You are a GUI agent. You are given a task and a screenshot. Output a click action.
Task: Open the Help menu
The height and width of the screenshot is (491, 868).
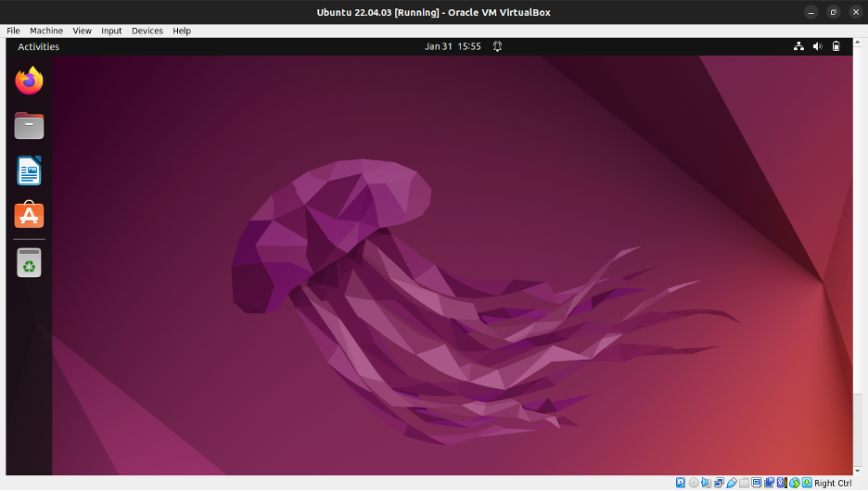[x=182, y=31]
